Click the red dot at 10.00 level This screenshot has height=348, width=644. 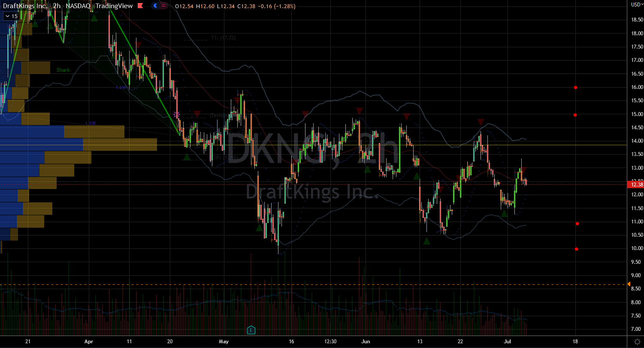(577, 249)
